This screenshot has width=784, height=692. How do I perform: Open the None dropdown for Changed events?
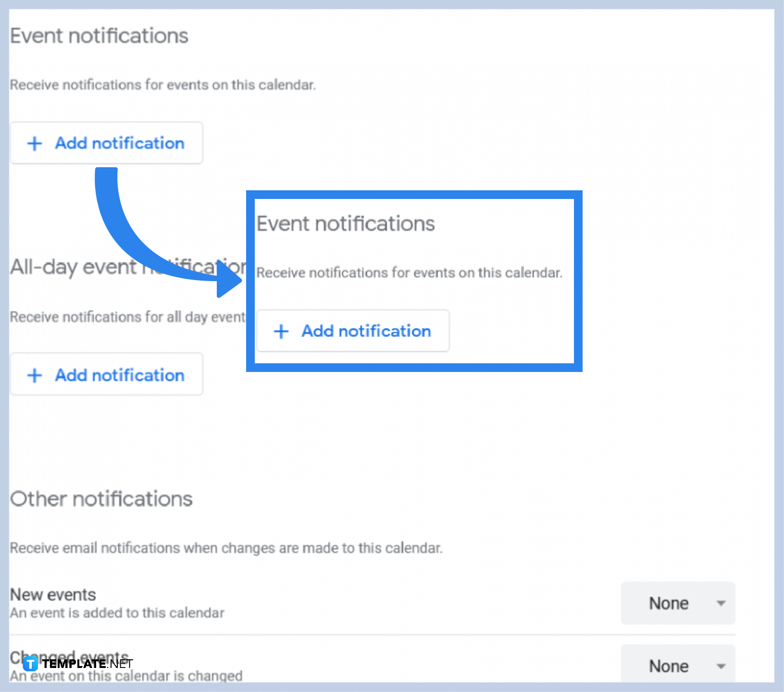point(678,665)
